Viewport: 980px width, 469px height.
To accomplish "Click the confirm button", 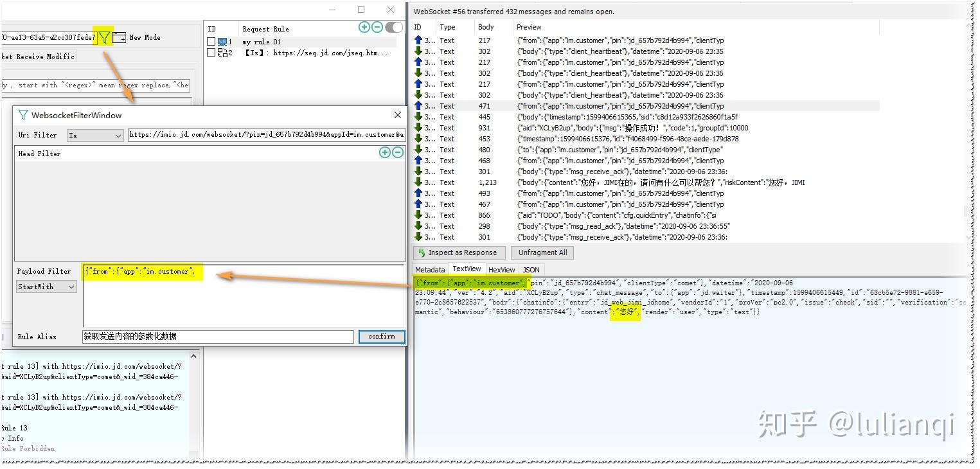I will point(382,337).
